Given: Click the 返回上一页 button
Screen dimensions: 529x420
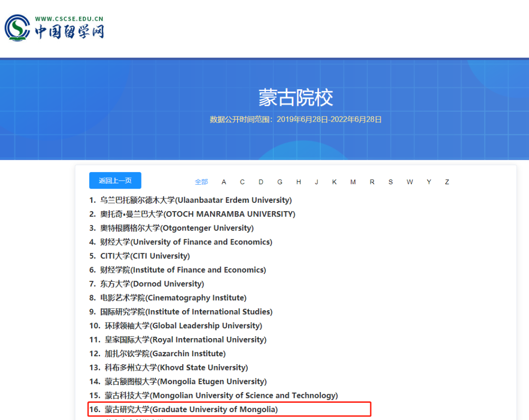Looking at the screenshot, I should pos(115,181).
